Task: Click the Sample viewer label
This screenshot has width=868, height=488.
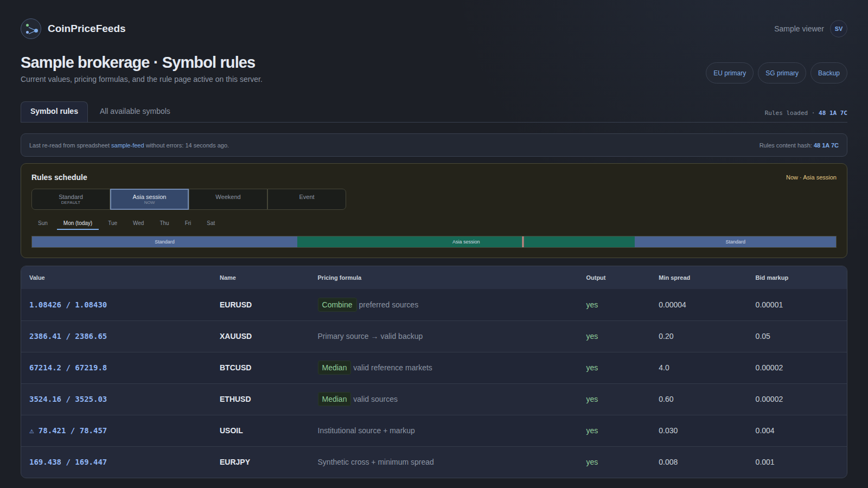Action: pyautogui.click(x=799, y=29)
